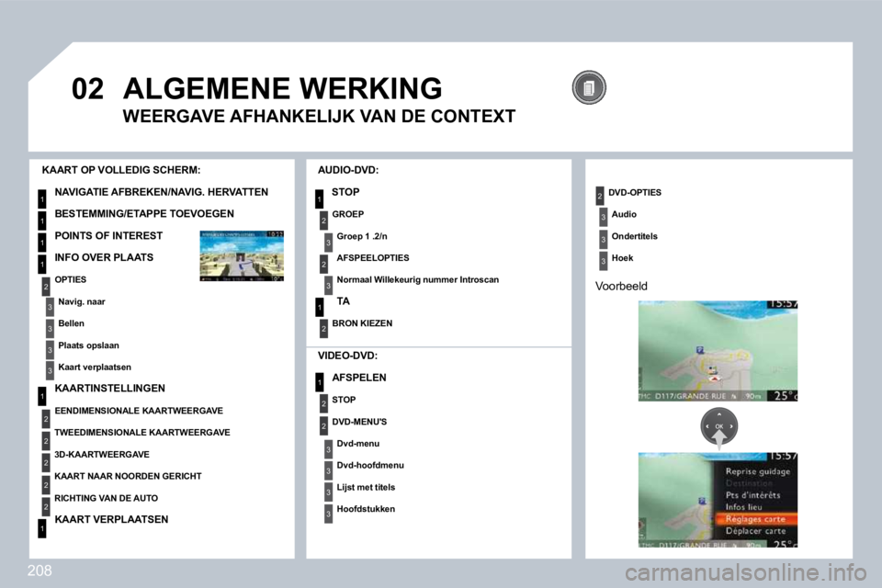Select POINTS OF INTEREST entry

pyautogui.click(x=108, y=236)
